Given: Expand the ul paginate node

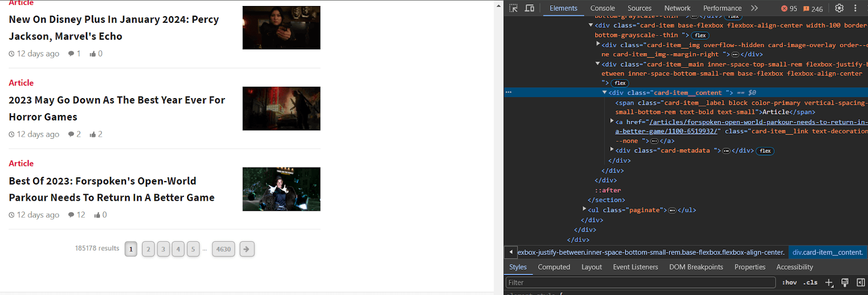Looking at the screenshot, I should pyautogui.click(x=584, y=209).
